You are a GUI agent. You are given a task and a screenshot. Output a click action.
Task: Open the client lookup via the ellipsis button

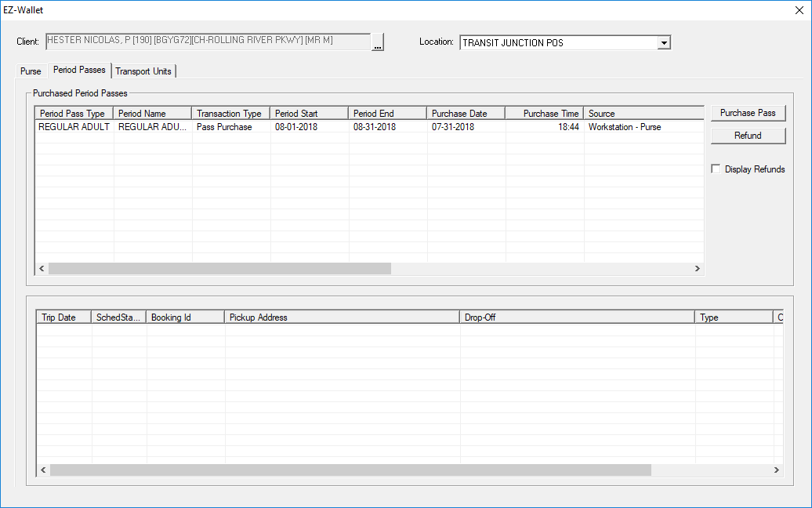pos(377,44)
